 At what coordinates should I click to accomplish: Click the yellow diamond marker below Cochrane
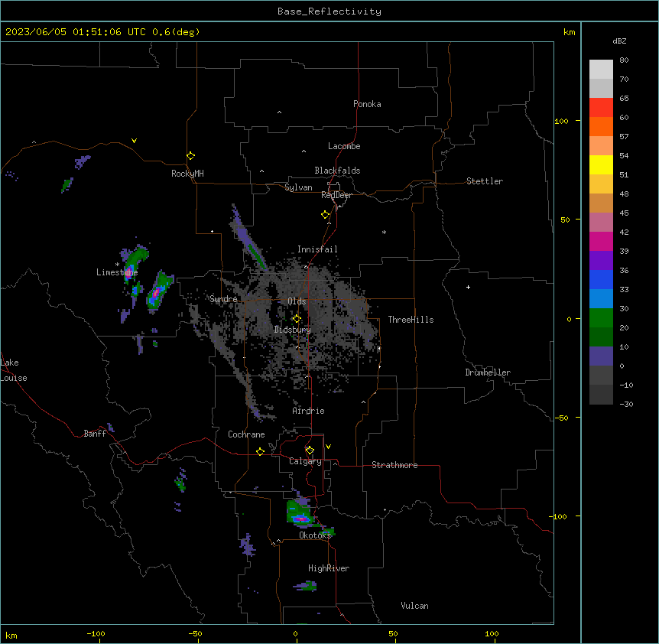261,451
